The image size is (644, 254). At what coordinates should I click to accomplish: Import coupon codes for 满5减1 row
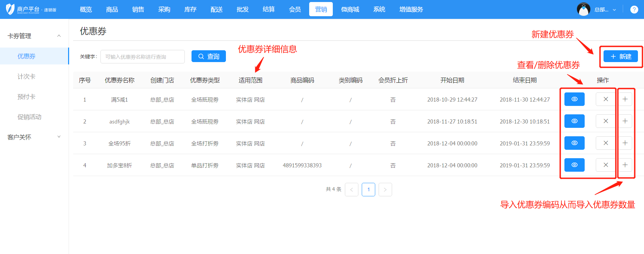[x=625, y=99]
